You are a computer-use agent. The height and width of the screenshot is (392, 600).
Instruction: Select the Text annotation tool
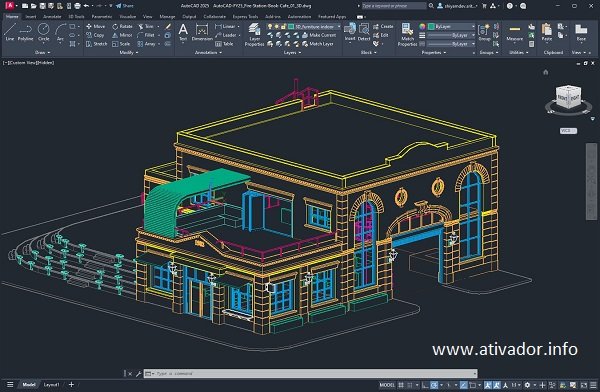[183, 32]
